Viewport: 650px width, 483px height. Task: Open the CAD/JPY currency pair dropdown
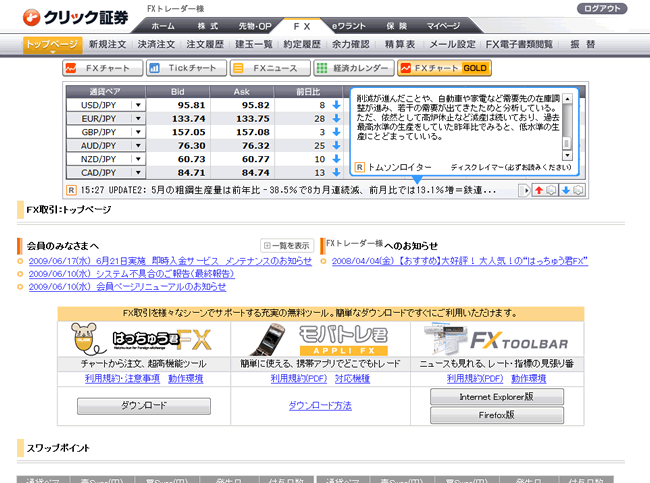click(x=138, y=172)
